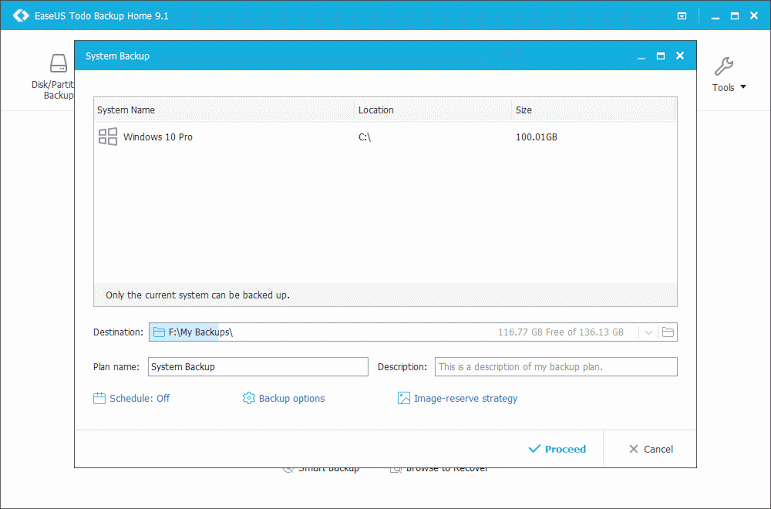Click the Backup options gear icon
The width and height of the screenshot is (771, 509).
pos(249,398)
